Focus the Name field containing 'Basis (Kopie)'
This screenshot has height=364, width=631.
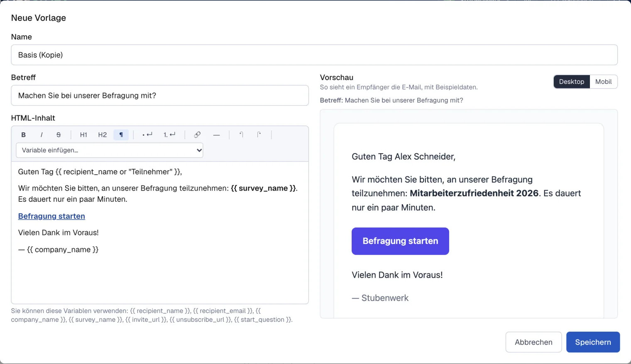(314, 55)
